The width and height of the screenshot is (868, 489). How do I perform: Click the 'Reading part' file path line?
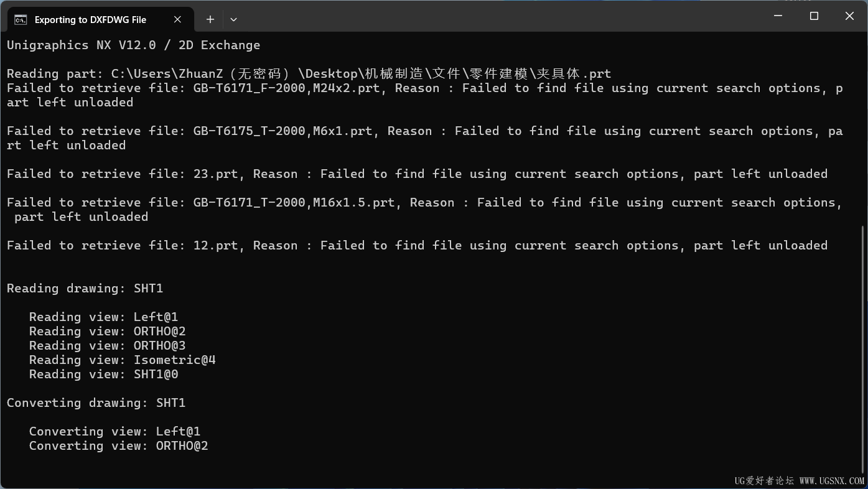click(x=309, y=73)
